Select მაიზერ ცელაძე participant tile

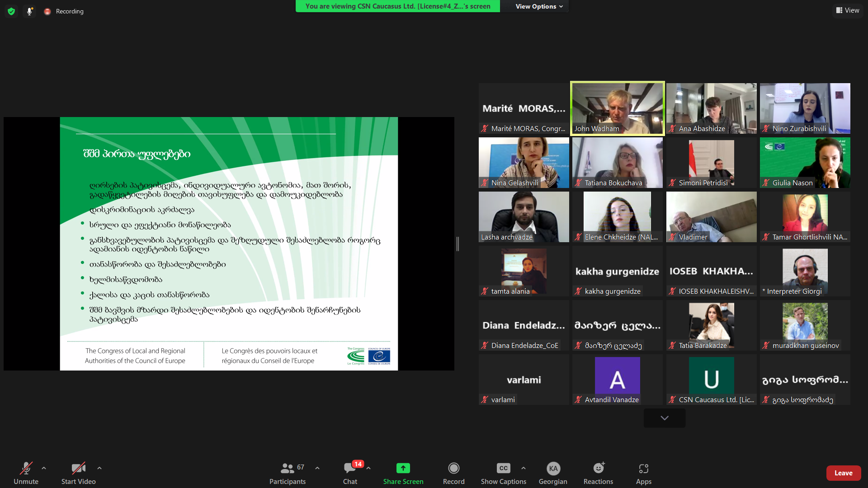tap(618, 325)
